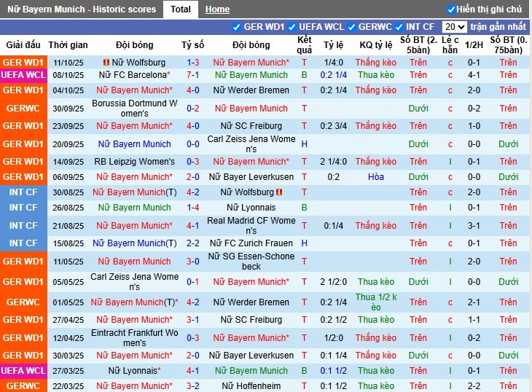
Task: Click the Thời gian column header
Action: point(68,44)
